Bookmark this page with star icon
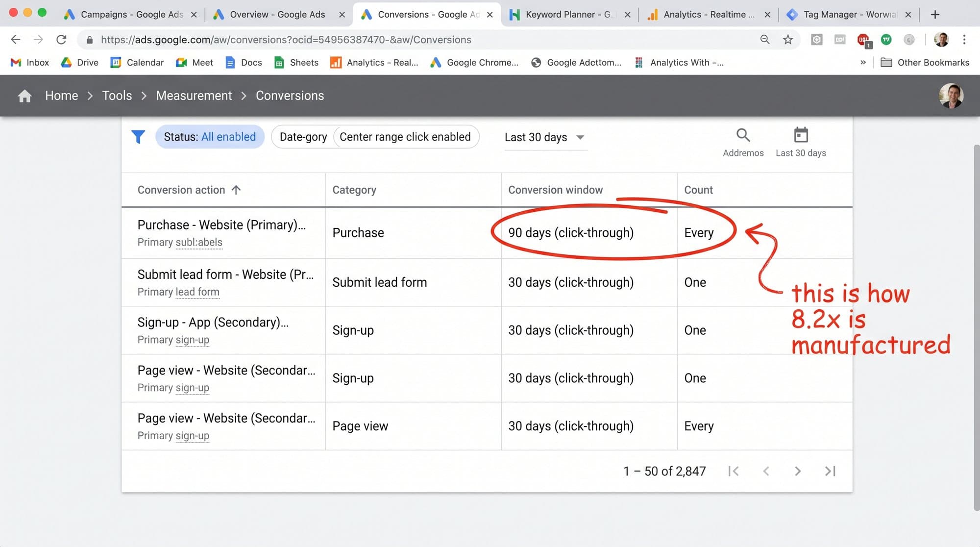This screenshot has height=547, width=980. [787, 40]
